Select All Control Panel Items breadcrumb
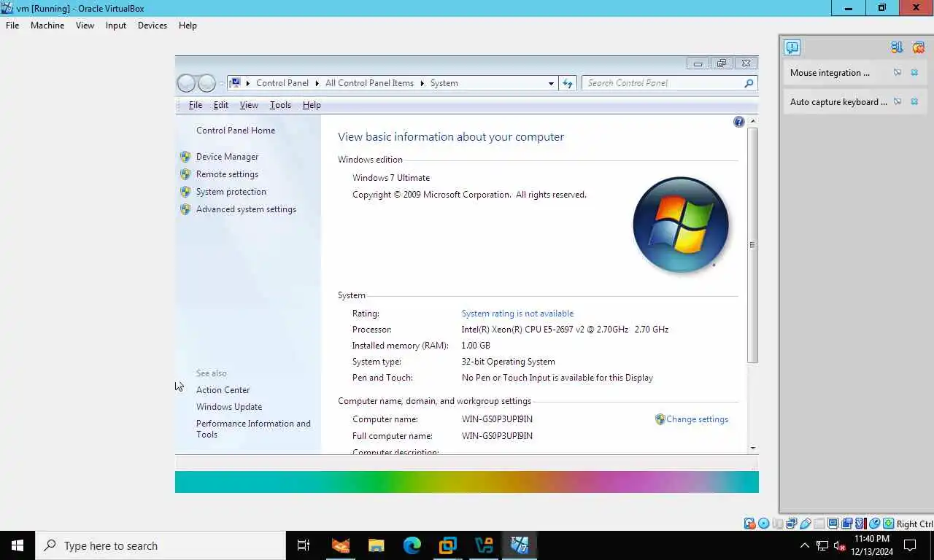Screen dimensions: 934x560 [369, 83]
